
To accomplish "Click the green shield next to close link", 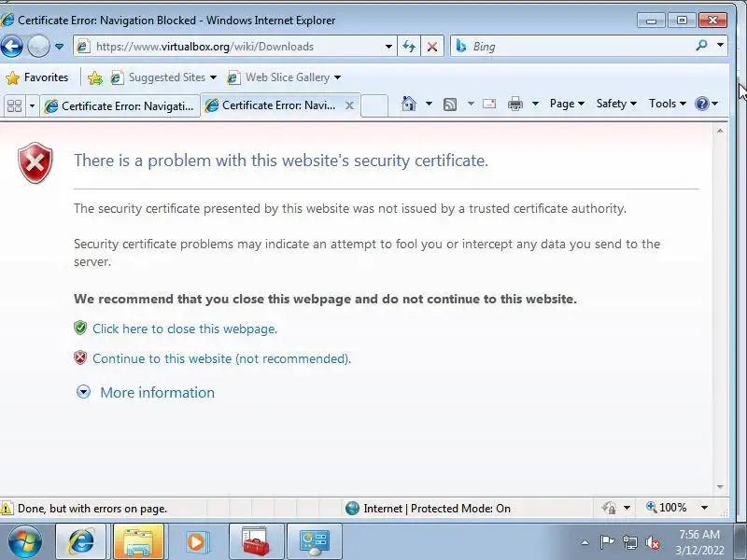I will [80, 328].
